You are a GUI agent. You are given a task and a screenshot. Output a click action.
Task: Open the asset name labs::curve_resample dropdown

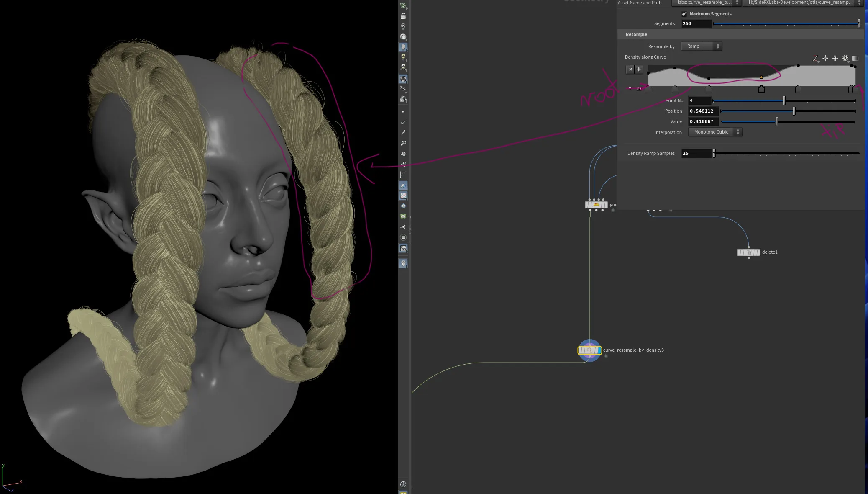[x=707, y=3]
